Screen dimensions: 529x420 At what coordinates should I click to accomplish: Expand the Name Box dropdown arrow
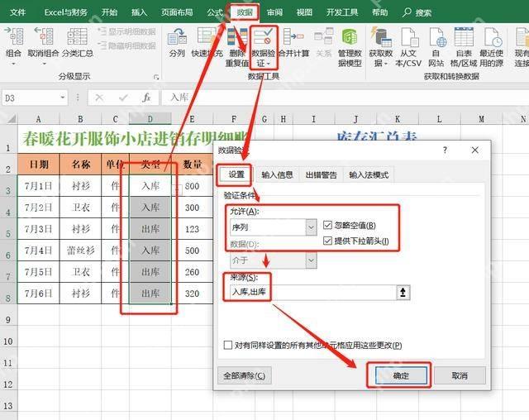(x=63, y=98)
